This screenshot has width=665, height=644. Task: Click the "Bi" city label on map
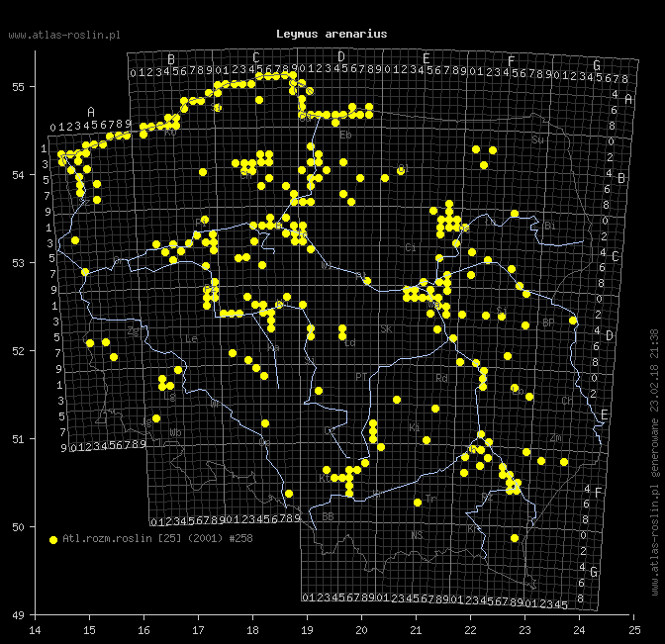pyautogui.click(x=549, y=226)
